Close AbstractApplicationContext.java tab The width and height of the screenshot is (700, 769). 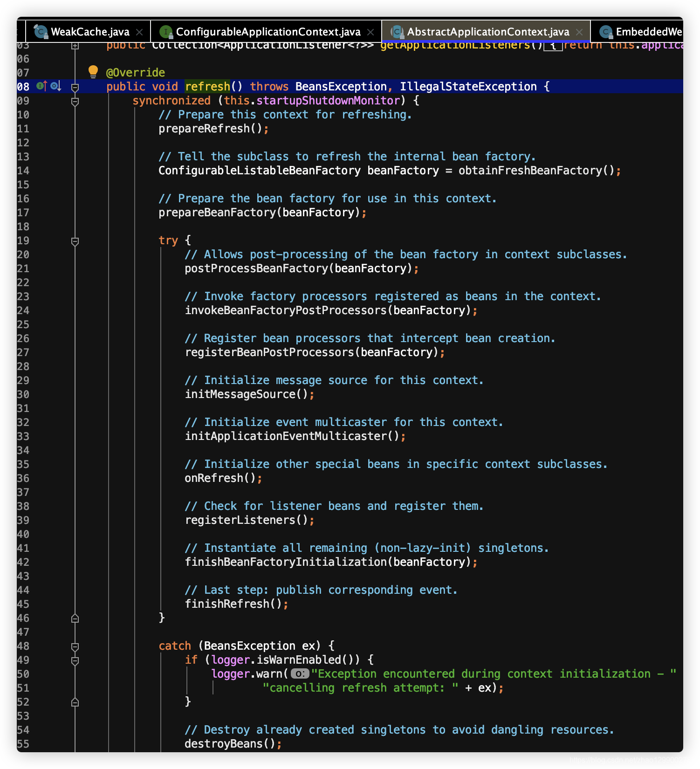(579, 32)
